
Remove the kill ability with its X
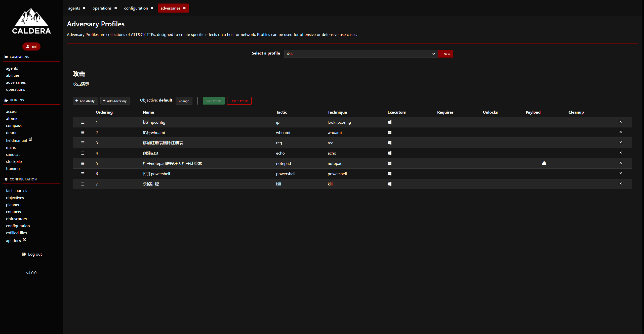(x=620, y=183)
